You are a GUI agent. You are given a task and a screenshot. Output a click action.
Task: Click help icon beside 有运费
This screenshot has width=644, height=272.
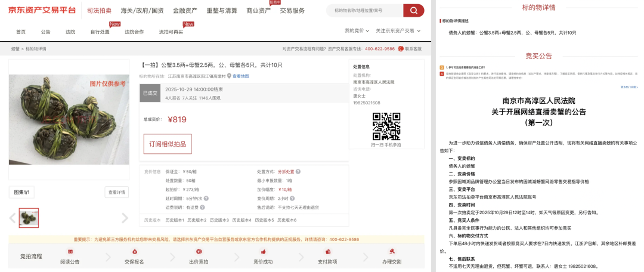(x=203, y=207)
